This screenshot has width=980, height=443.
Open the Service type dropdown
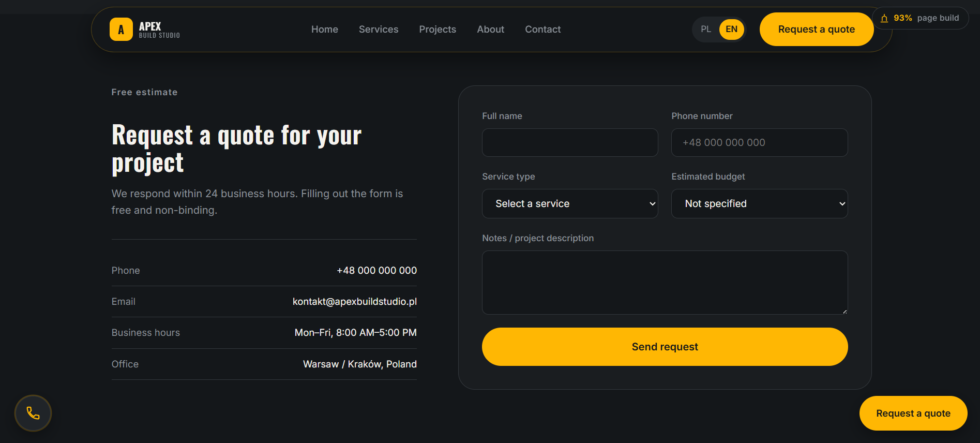pos(570,203)
